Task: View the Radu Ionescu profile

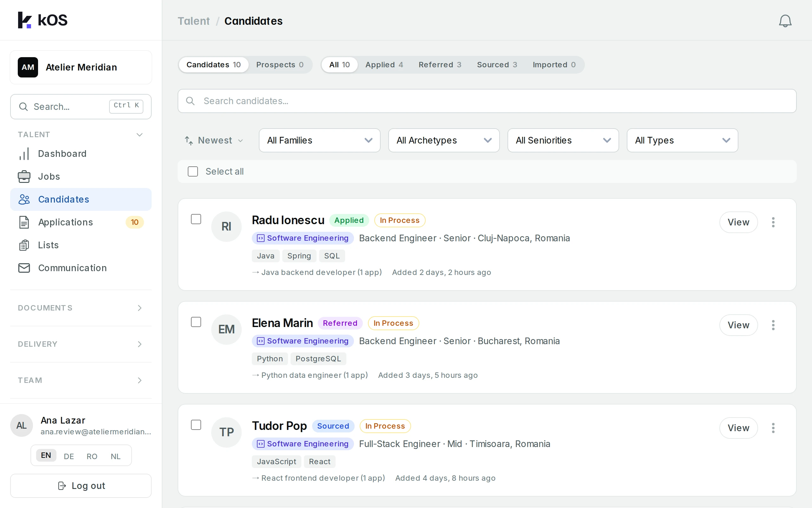Action: 738,222
